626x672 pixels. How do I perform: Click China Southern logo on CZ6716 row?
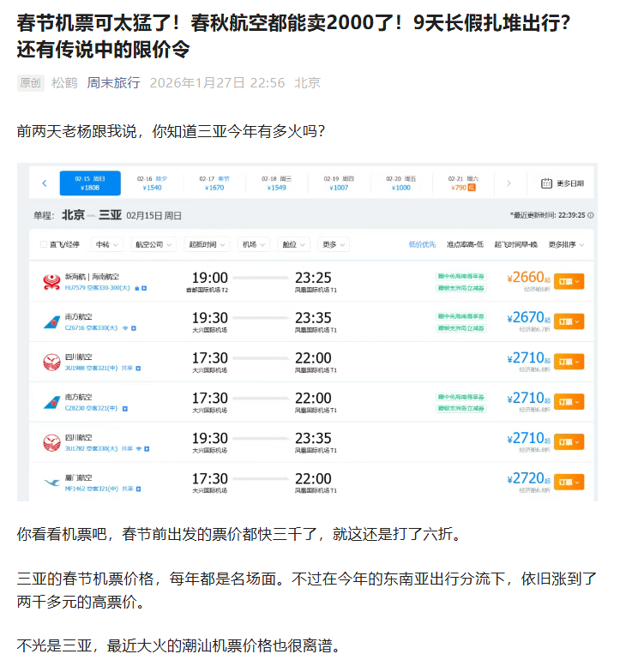tap(51, 322)
